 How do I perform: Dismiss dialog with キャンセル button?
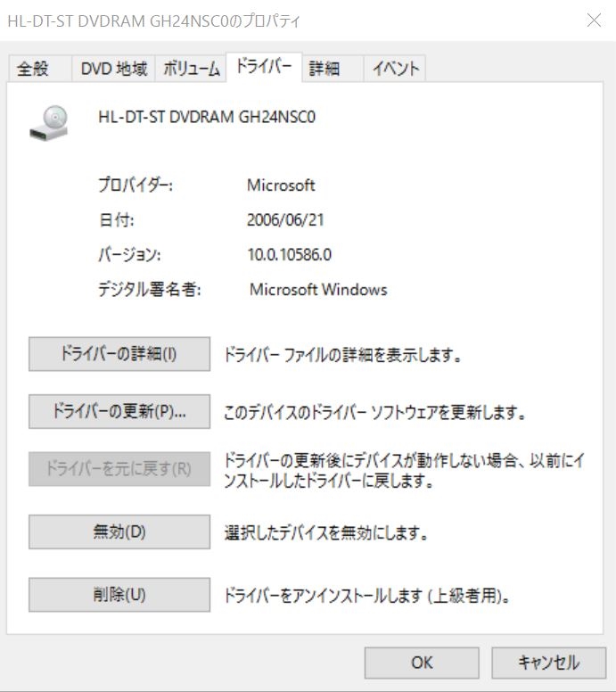point(548,663)
